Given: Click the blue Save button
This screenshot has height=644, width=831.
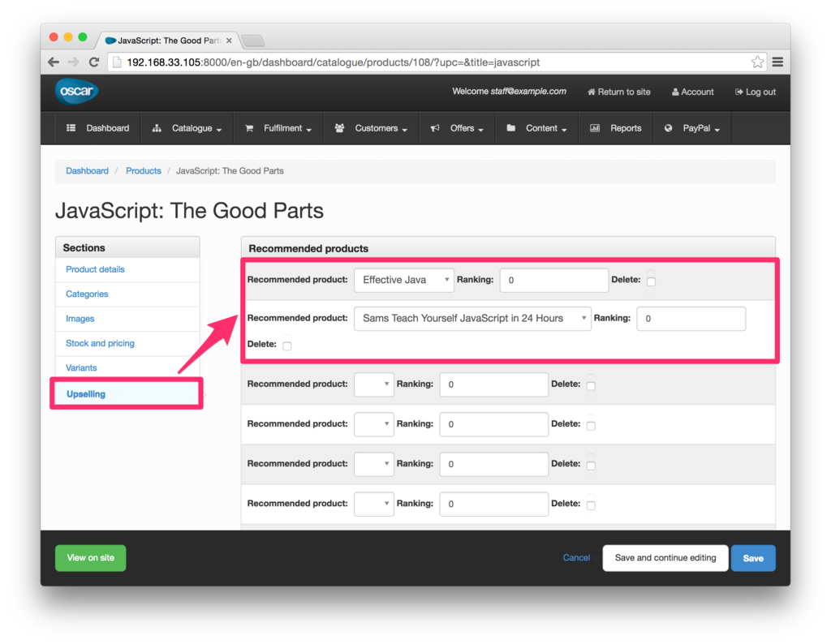Looking at the screenshot, I should 753,558.
